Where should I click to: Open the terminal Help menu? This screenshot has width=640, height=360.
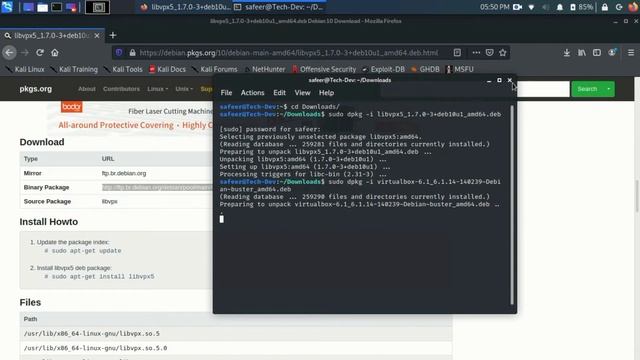(x=326, y=93)
